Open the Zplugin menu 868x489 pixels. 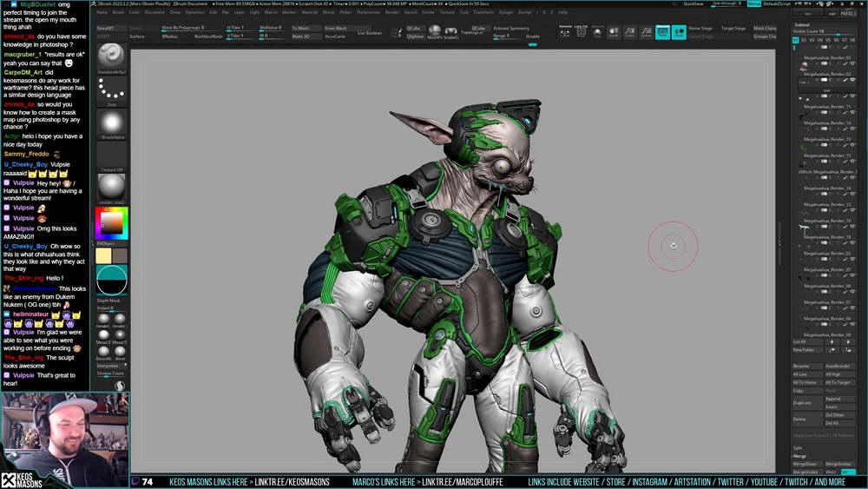(x=505, y=12)
